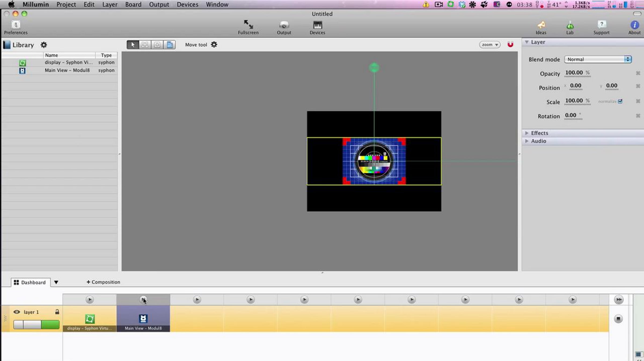This screenshot has width=644, height=361.
Task: Click the screen recording menu bar icon
Action: click(x=439, y=5)
